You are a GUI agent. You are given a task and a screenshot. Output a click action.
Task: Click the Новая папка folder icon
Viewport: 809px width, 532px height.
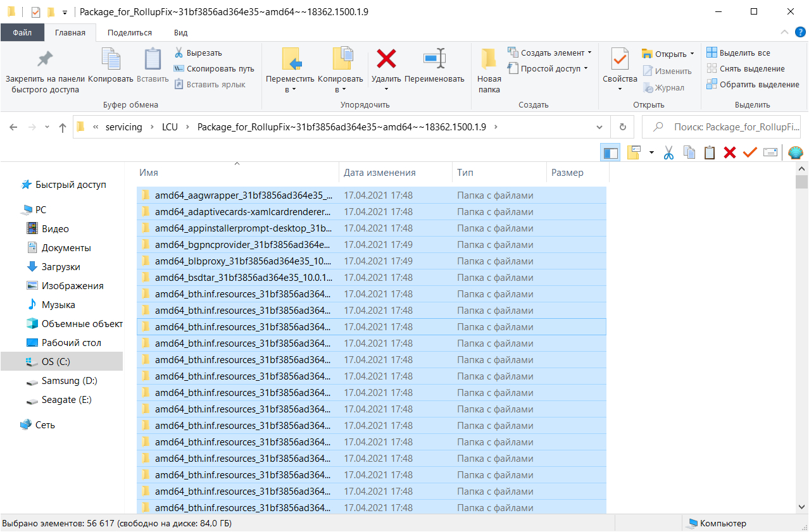[x=489, y=59]
